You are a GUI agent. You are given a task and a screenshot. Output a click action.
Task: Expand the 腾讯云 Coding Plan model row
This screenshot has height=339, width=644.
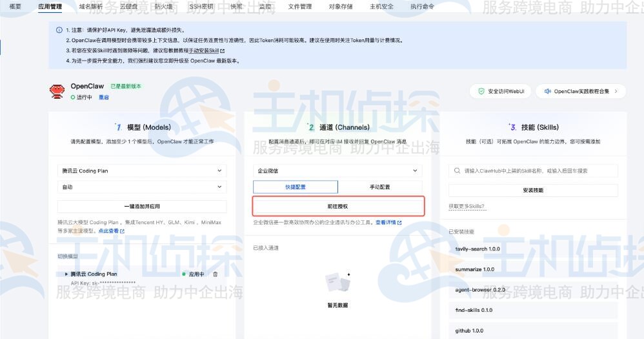tap(66, 274)
